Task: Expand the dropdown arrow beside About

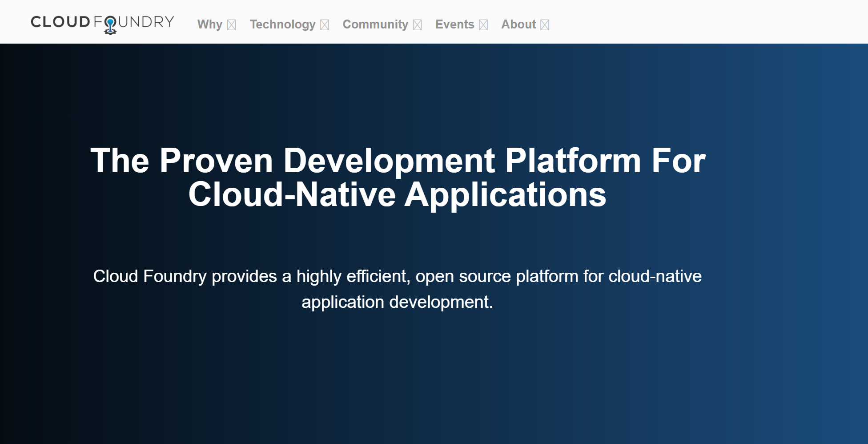Action: click(x=545, y=25)
